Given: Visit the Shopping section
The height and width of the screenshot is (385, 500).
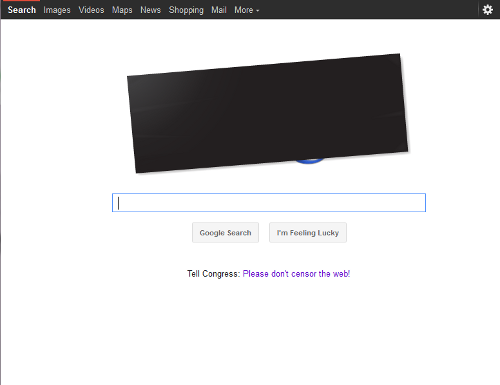Looking at the screenshot, I should click(x=186, y=10).
